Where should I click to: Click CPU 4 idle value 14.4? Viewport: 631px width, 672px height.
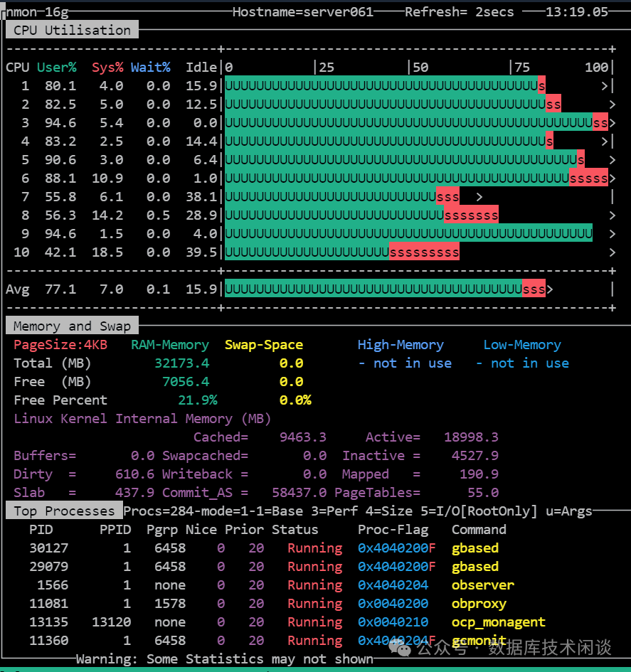(x=201, y=141)
